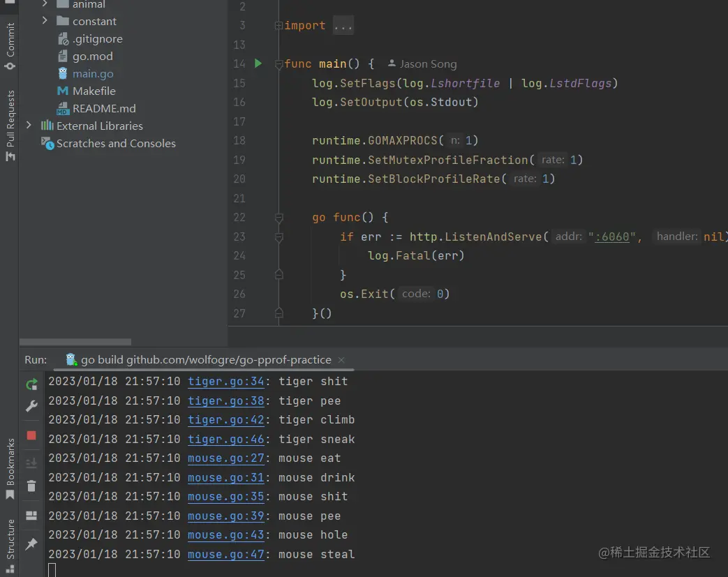728x577 pixels.
Task: Close the go build run tab
Action: coord(341,360)
